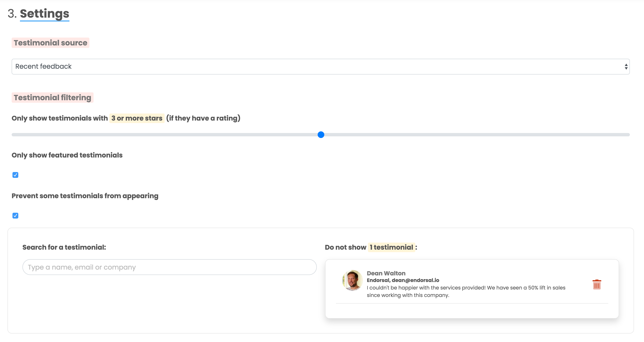Click the Settings heading link
The height and width of the screenshot is (342, 644).
44,14
